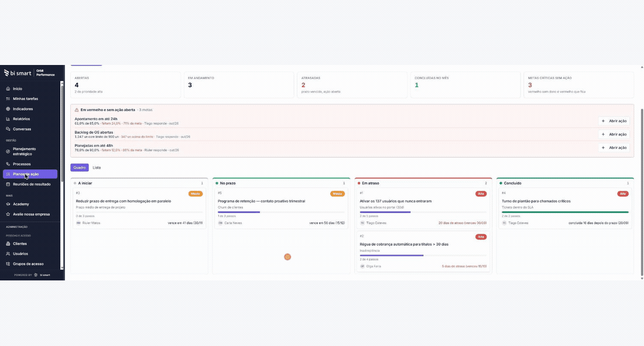Click the Planejamento estratégico compass icon
The image size is (644, 346).
click(8, 151)
